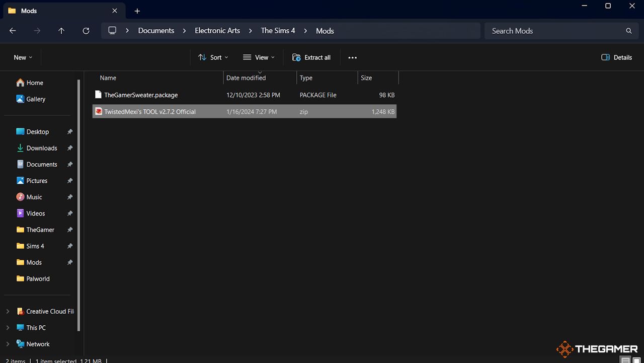644x363 pixels.
Task: Open a new tab with plus button
Action: click(137, 11)
